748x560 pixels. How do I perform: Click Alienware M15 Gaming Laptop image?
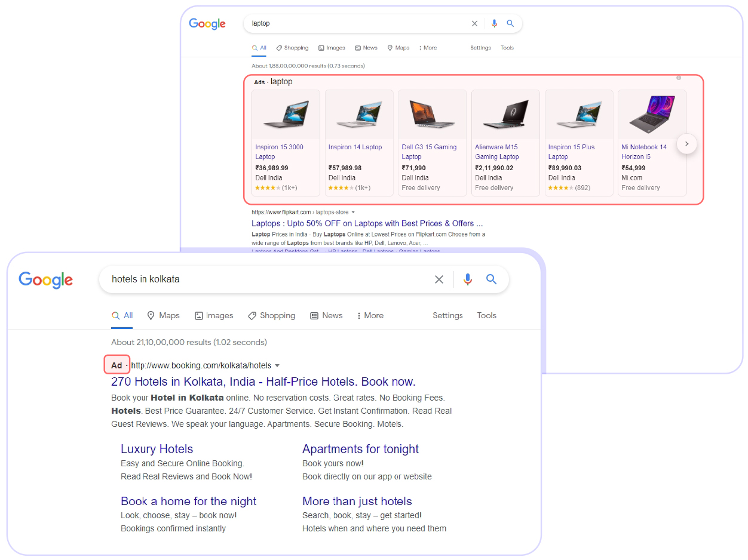tap(505, 115)
